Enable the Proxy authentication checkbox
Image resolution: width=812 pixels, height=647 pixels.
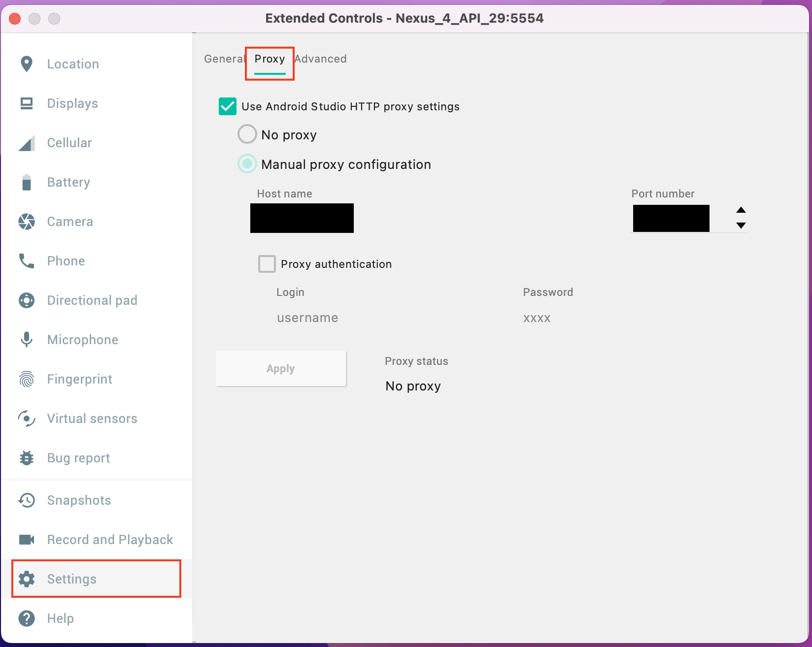coord(267,264)
